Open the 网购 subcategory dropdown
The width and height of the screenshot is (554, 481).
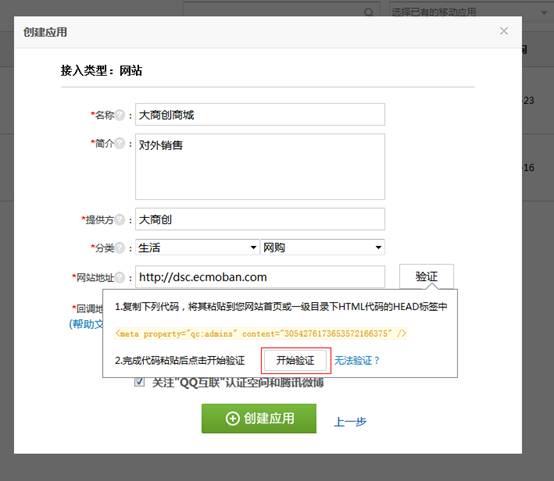tap(322, 247)
